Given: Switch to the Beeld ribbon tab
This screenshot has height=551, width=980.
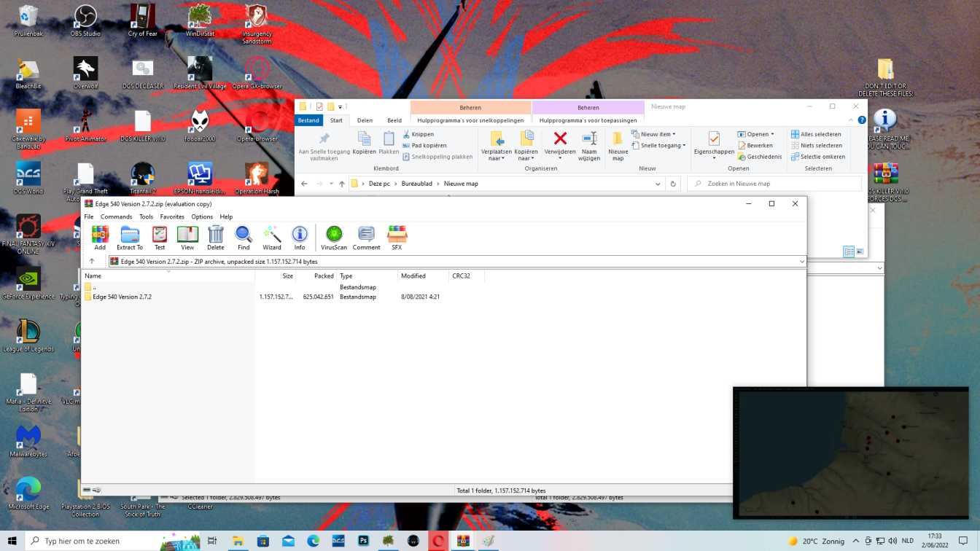Looking at the screenshot, I should tap(394, 121).
